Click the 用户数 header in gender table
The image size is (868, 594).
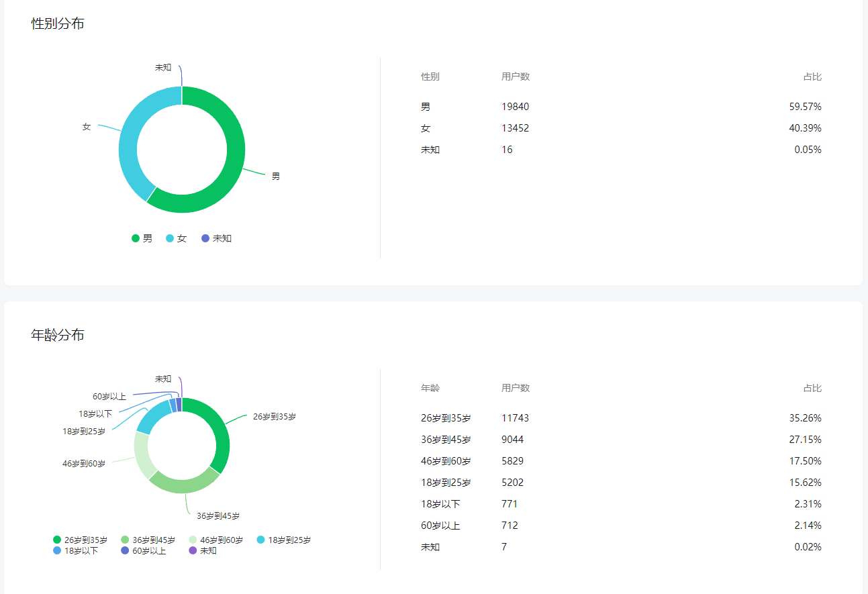tap(516, 77)
